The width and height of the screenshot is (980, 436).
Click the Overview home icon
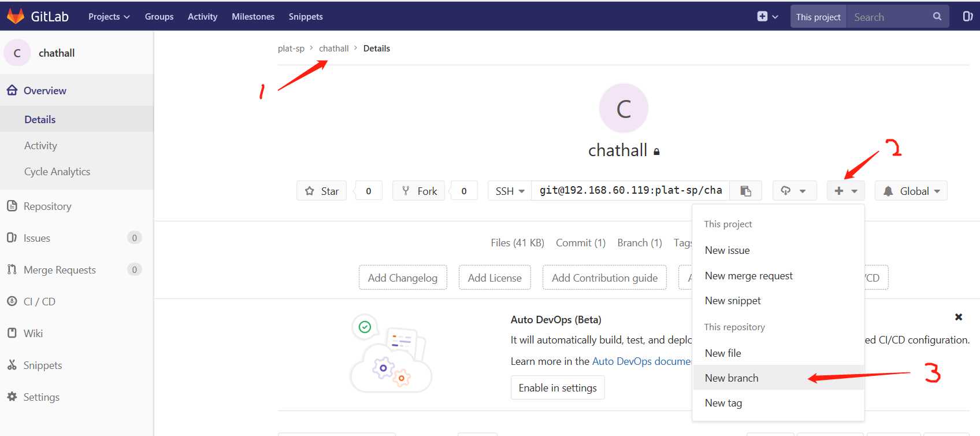(x=12, y=90)
